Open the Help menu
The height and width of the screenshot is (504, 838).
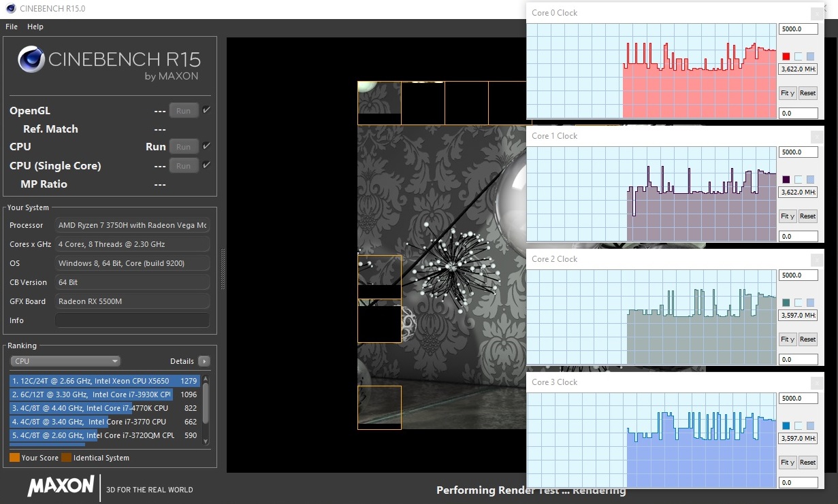tap(35, 27)
